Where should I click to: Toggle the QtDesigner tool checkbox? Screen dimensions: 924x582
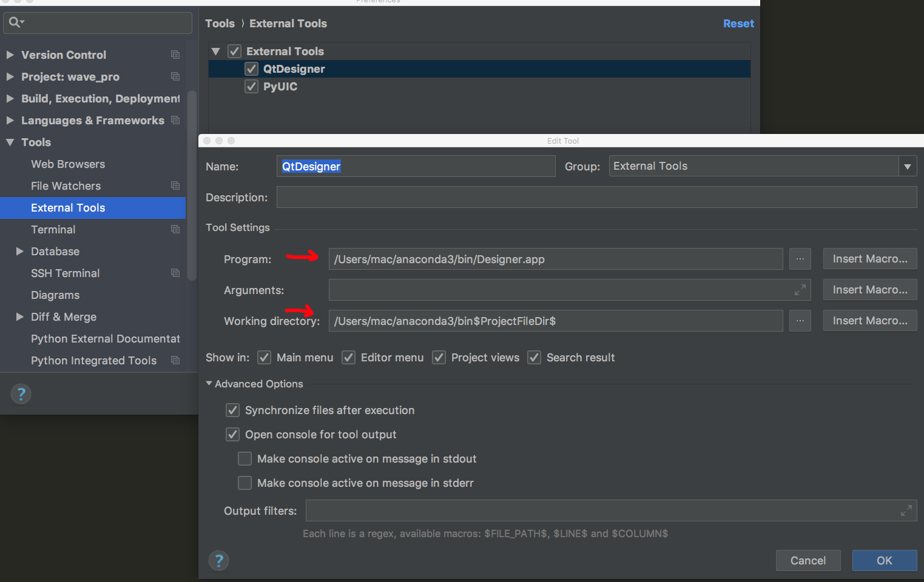click(251, 69)
